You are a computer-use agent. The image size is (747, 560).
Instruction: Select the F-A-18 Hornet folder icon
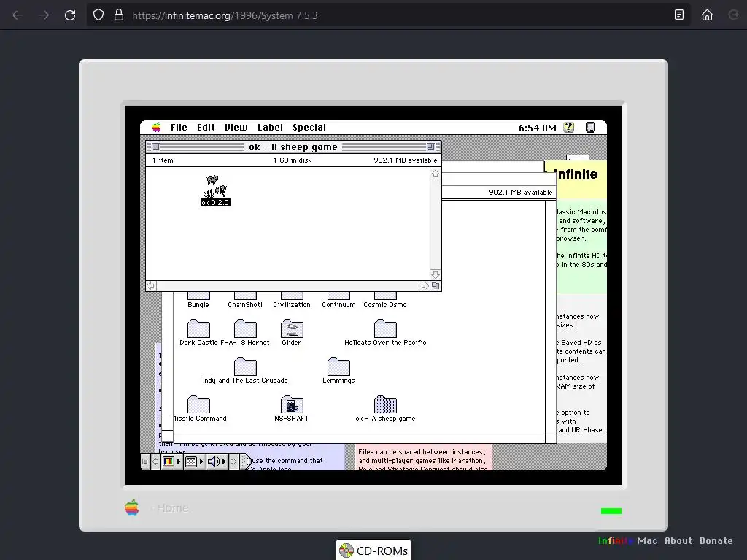click(x=245, y=329)
